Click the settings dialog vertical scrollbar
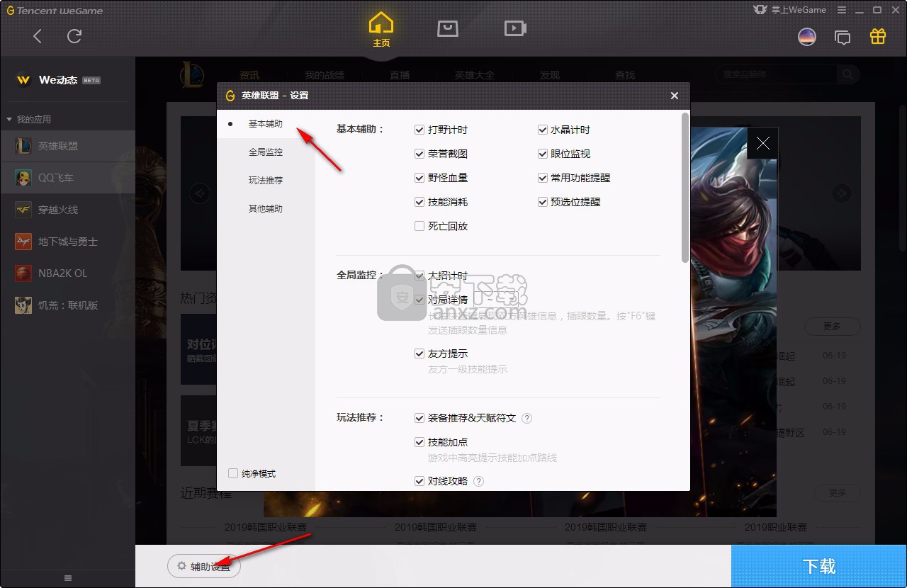The height and width of the screenshot is (588, 907). [685, 187]
